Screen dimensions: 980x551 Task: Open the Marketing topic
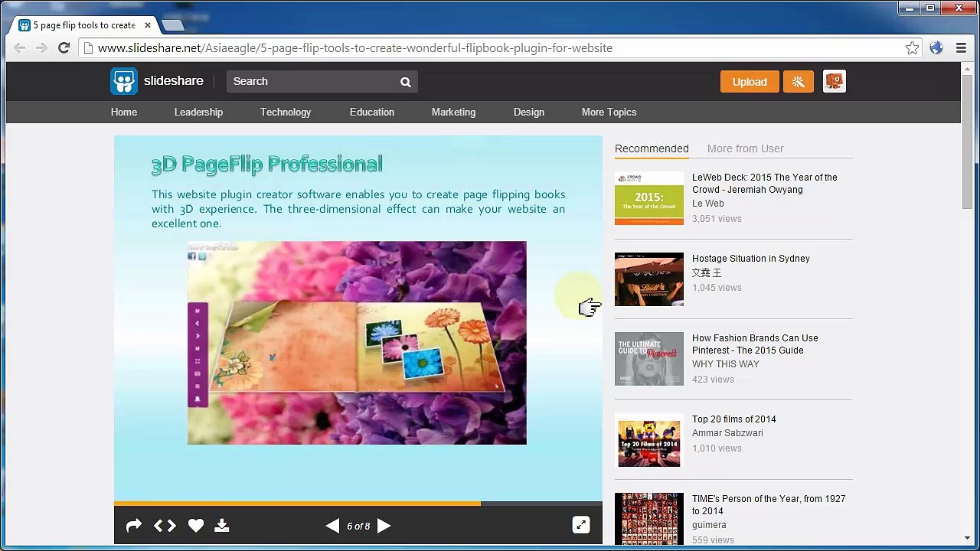point(453,112)
